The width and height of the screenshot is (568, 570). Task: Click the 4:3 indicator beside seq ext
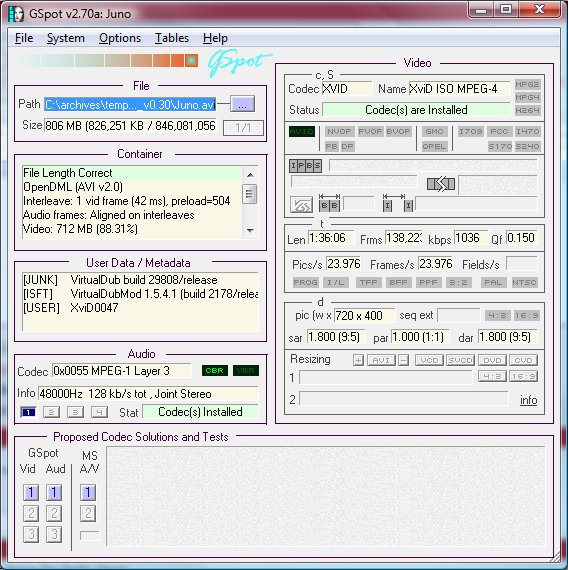[497, 315]
